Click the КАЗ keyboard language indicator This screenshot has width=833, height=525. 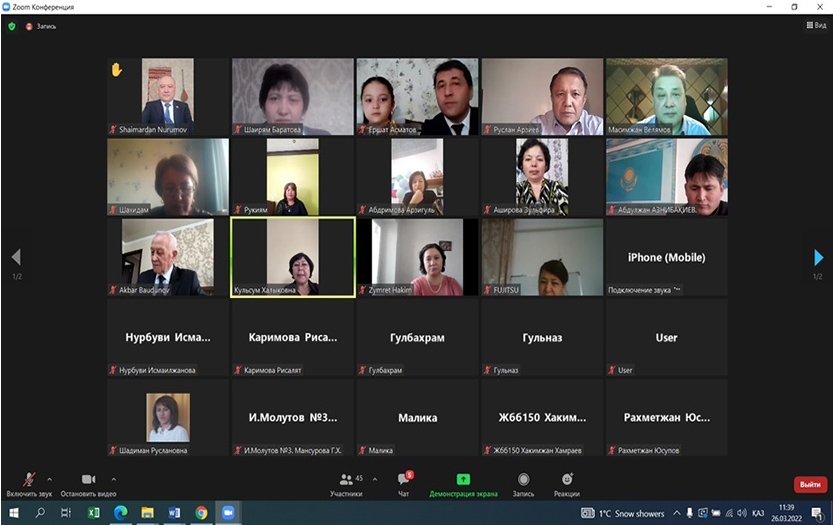757,513
